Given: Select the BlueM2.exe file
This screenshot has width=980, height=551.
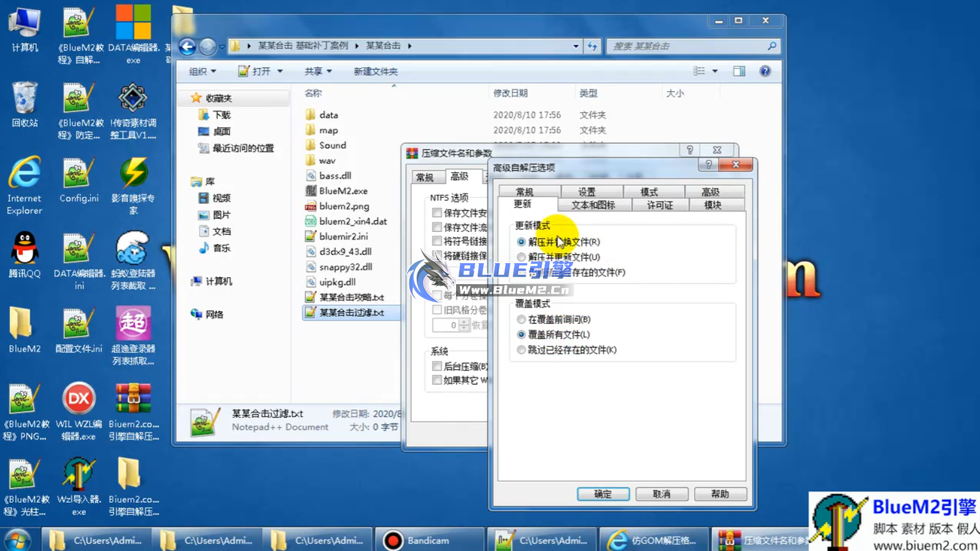Looking at the screenshot, I should coord(343,191).
